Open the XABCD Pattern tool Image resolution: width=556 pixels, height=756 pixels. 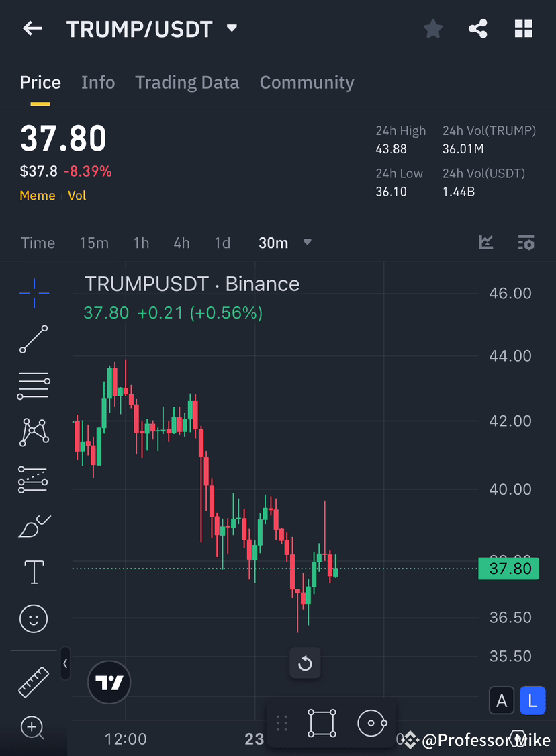coord(33,432)
